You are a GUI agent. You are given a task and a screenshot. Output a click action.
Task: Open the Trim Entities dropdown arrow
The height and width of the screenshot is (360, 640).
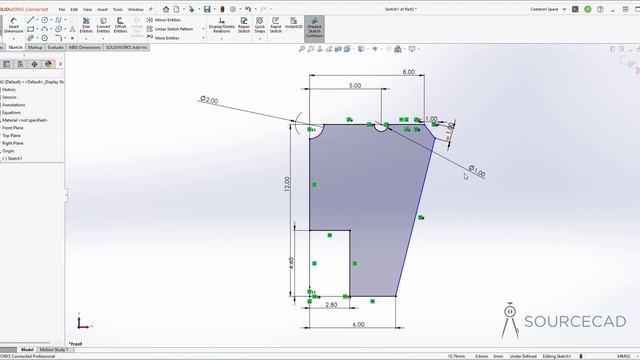(x=86, y=39)
